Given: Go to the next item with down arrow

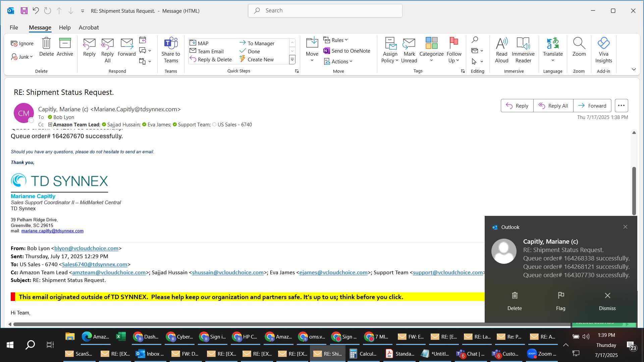Looking at the screenshot, I should [71, 11].
